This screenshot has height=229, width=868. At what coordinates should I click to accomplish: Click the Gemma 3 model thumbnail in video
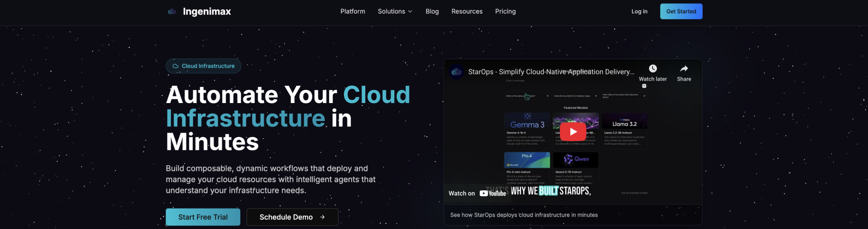pos(527,122)
